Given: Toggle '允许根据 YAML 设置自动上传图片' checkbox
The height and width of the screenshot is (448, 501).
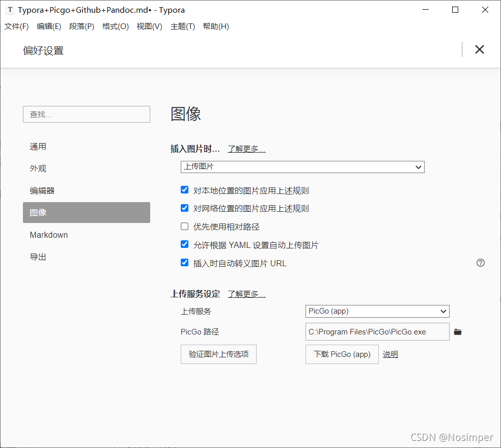Looking at the screenshot, I should (184, 244).
